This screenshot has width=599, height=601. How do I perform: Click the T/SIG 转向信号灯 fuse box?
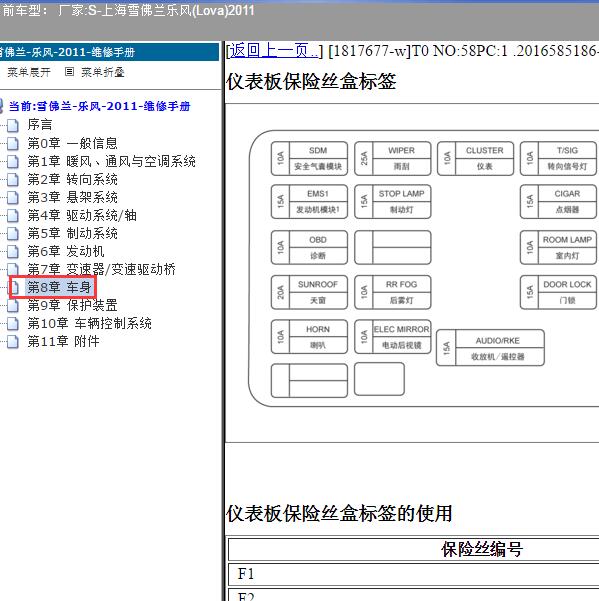558,159
